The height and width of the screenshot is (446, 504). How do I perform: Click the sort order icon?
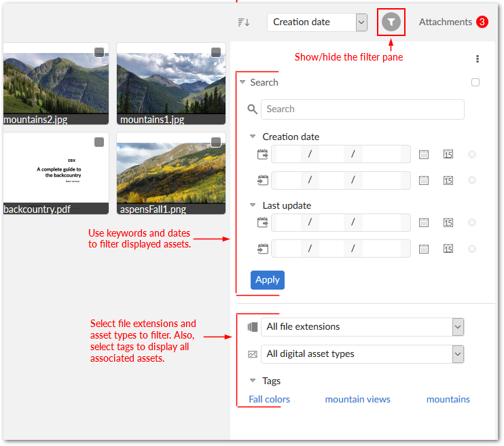244,22
